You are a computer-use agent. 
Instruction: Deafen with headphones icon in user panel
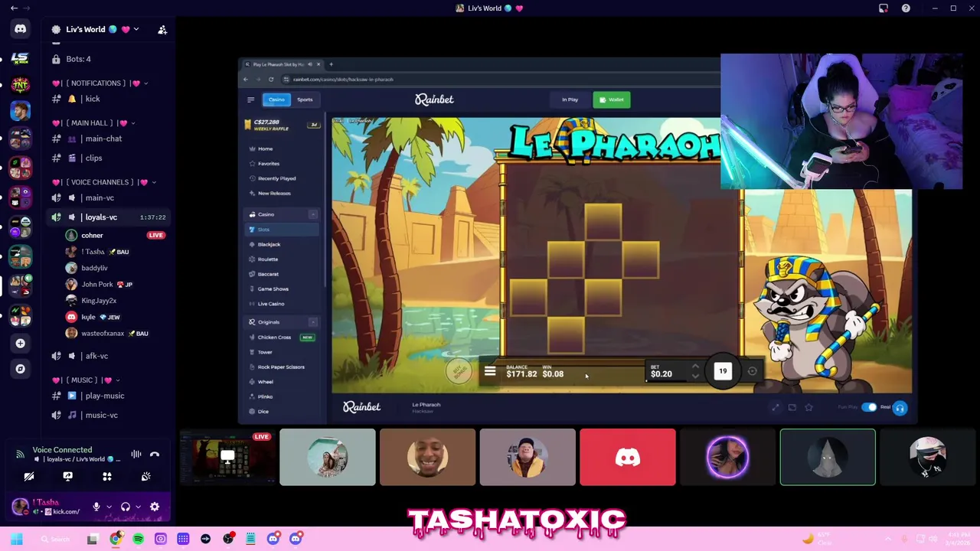coord(126,507)
